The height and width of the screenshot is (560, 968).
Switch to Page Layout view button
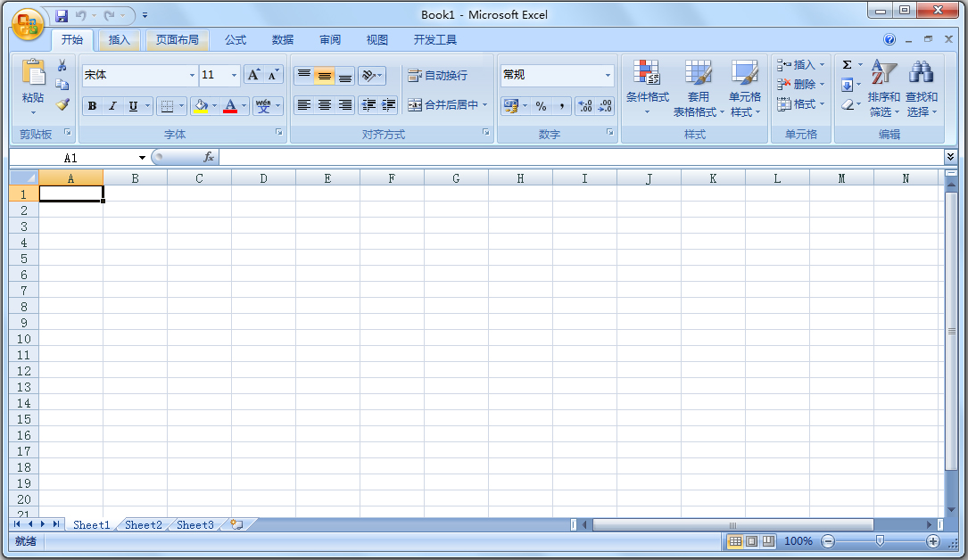[x=751, y=541]
